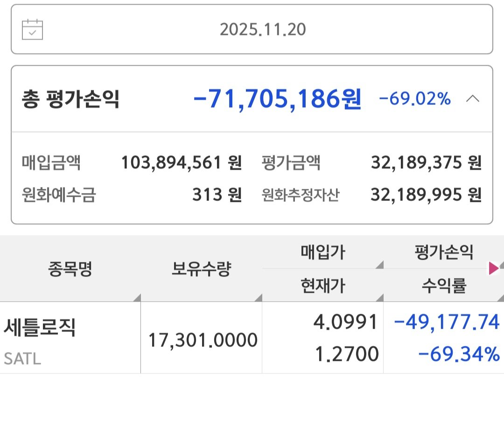Image resolution: width=504 pixels, height=443 pixels.
Task: Select 매입금액 value 103,894,561 원
Action: (x=181, y=162)
